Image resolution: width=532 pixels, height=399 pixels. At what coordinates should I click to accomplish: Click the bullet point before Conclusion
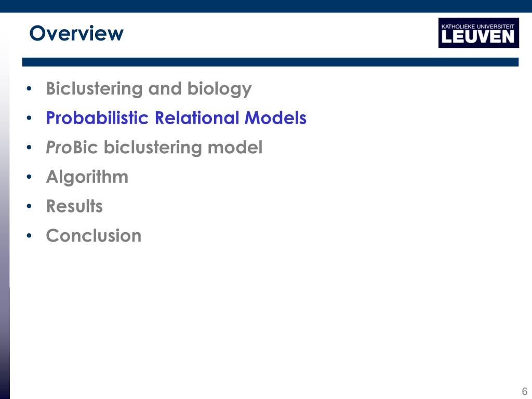29,236
